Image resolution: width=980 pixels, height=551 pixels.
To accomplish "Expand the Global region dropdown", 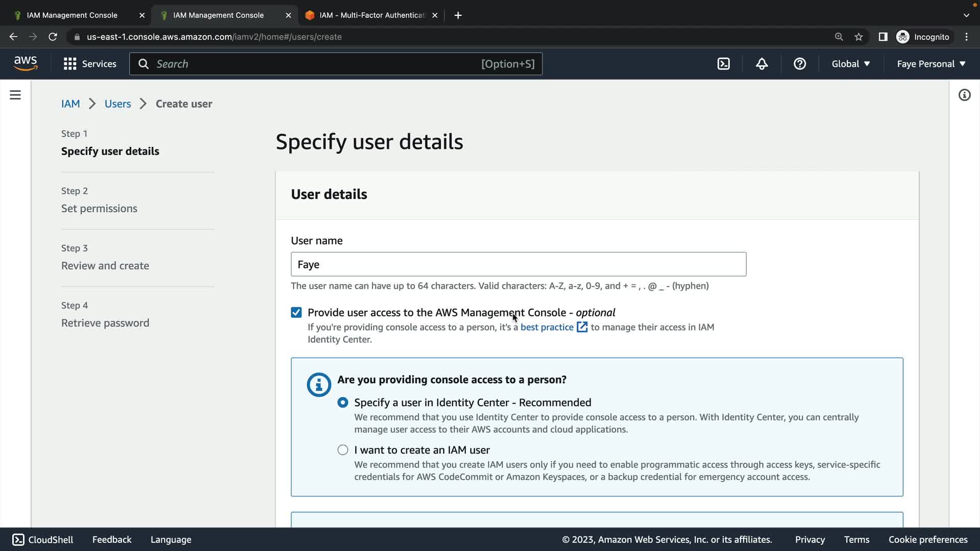I will point(850,64).
